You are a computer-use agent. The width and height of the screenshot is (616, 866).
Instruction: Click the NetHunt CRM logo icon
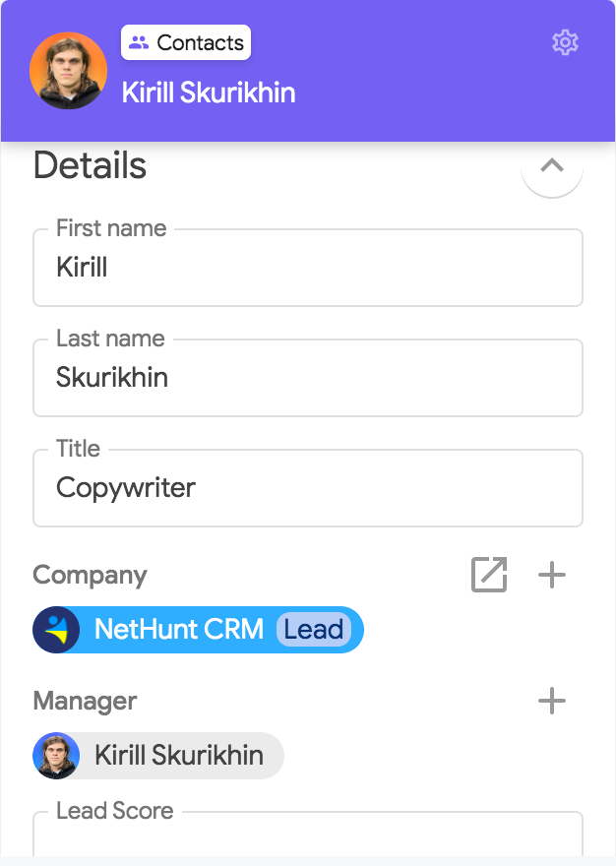coord(56,630)
